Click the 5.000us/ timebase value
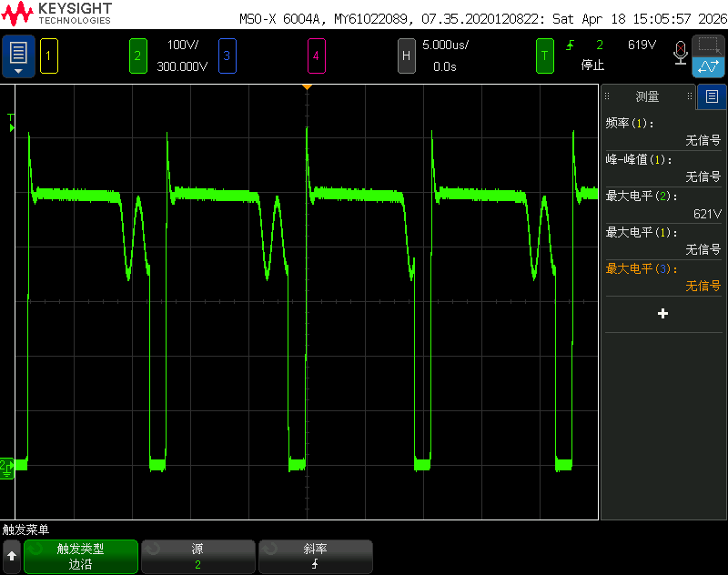The height and width of the screenshot is (575, 728). click(445, 45)
